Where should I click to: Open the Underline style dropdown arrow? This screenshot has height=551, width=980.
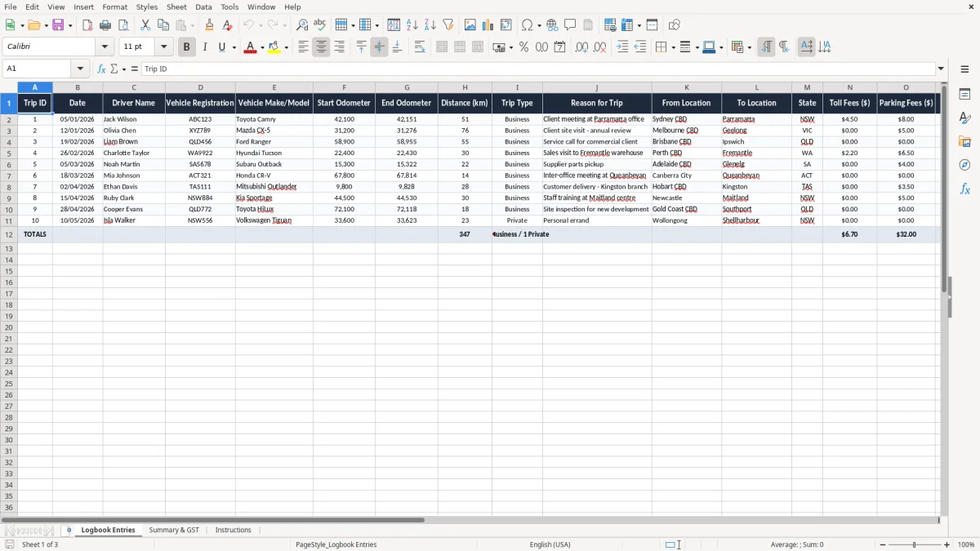click(x=234, y=47)
